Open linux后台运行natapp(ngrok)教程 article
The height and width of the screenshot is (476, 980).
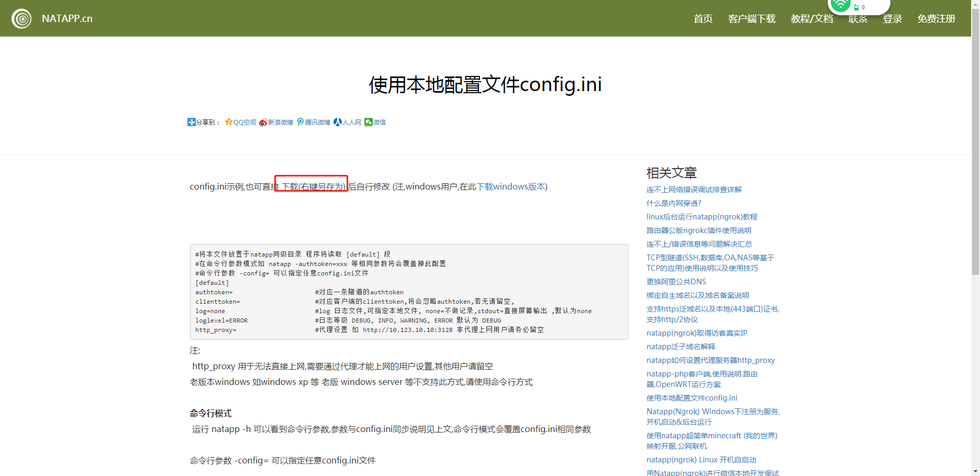tap(702, 217)
